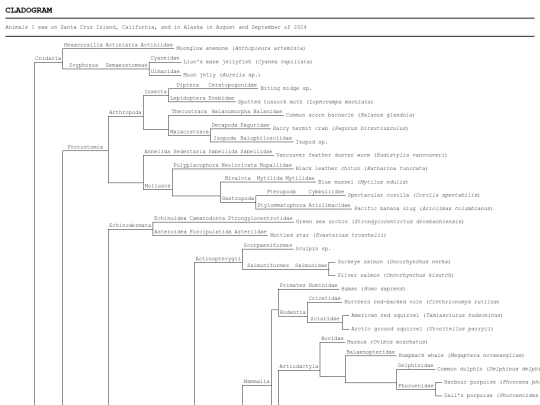Click the Mottled star entry
540x405 pixels.
[328, 235]
